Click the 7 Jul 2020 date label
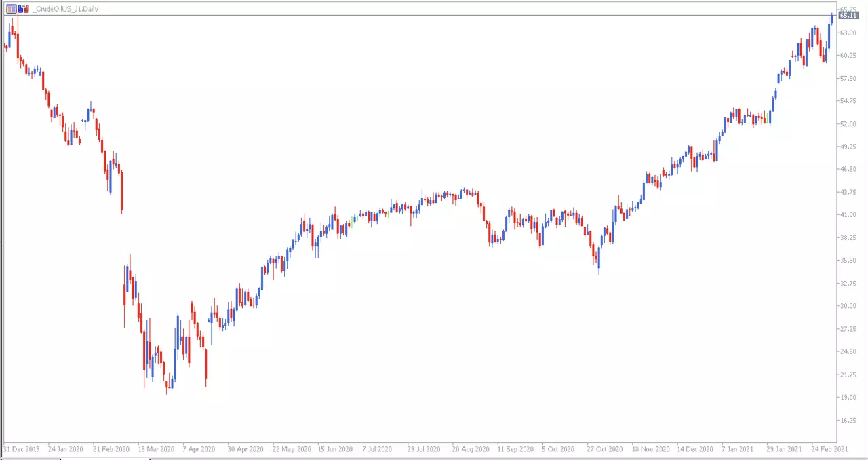 click(377, 449)
